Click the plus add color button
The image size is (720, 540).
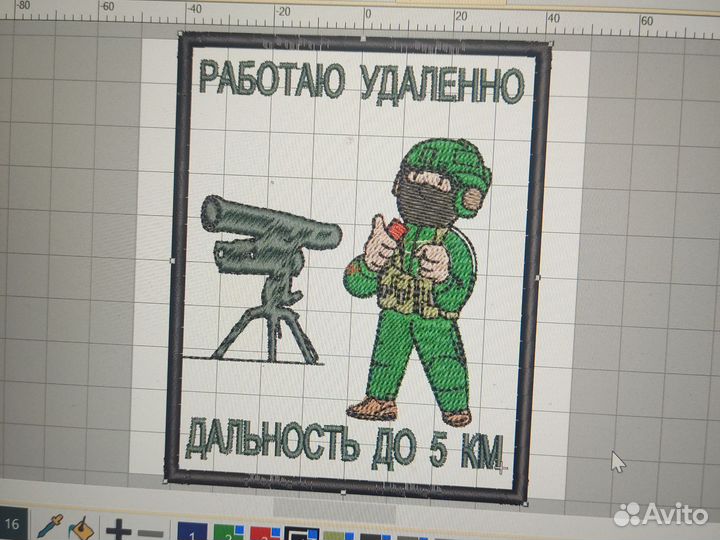click(x=118, y=529)
